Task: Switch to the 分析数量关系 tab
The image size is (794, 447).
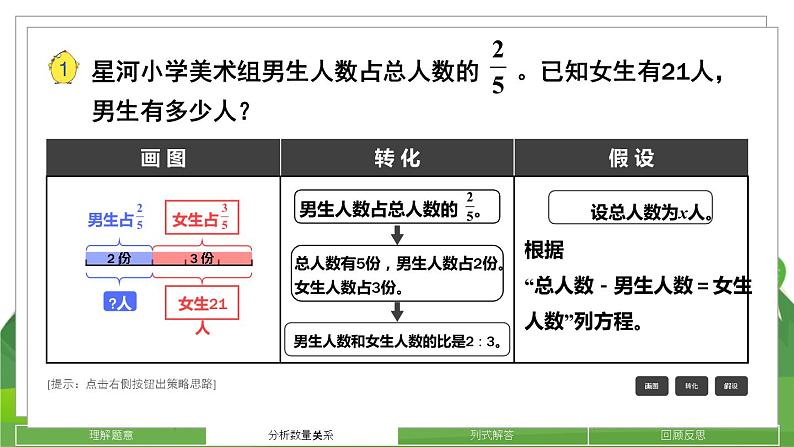Action: click(301, 435)
